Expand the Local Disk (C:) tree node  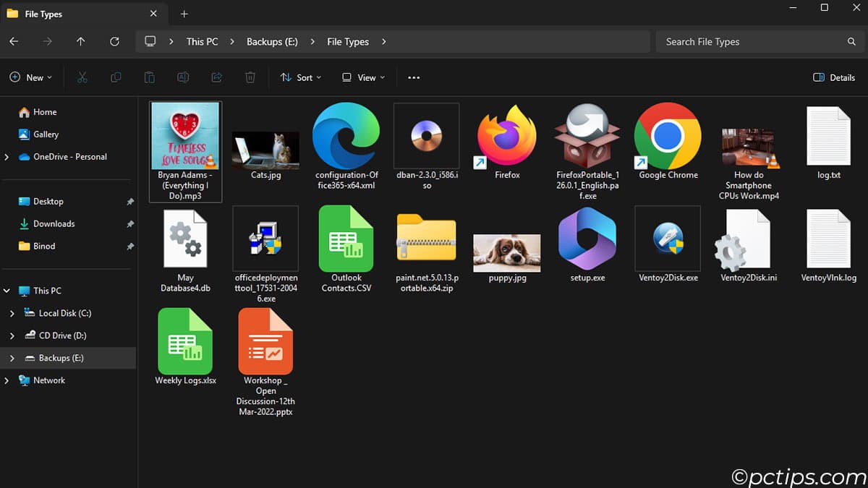point(12,313)
